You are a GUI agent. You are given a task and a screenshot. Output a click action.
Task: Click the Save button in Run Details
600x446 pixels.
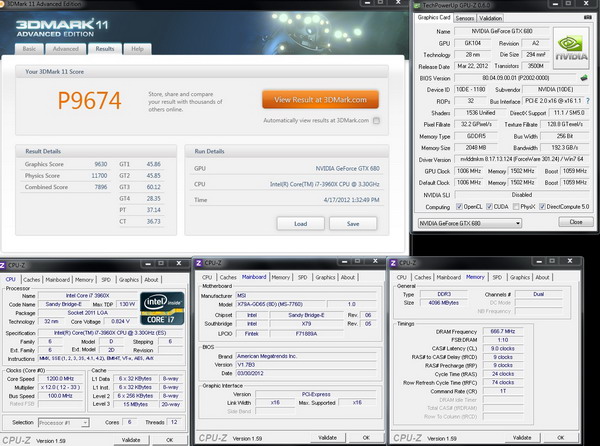coord(353,224)
